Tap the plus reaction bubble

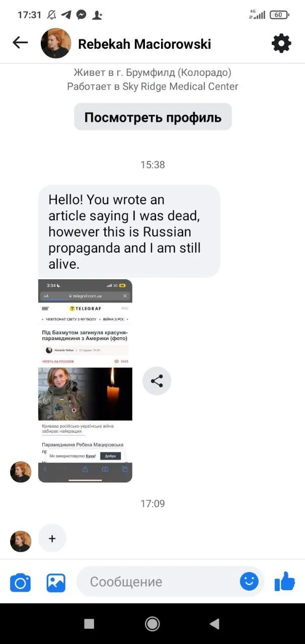[52, 538]
